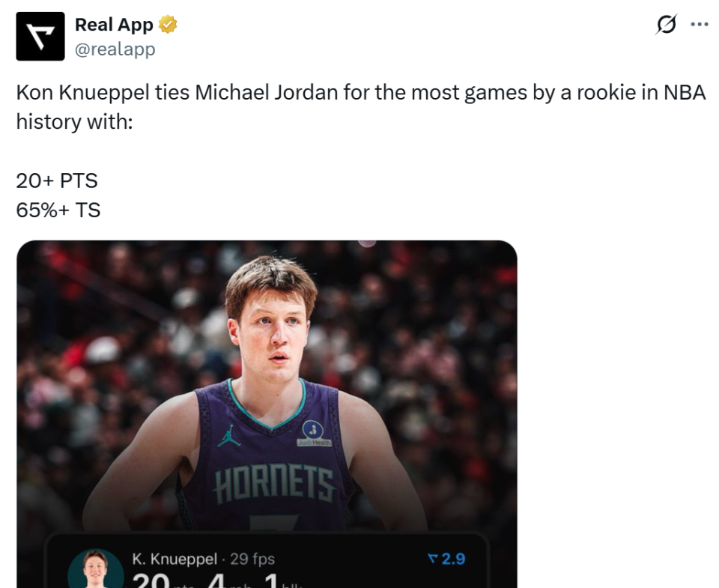This screenshot has width=719, height=588.
Task: Open the three-dot more options menu
Action: (x=699, y=25)
